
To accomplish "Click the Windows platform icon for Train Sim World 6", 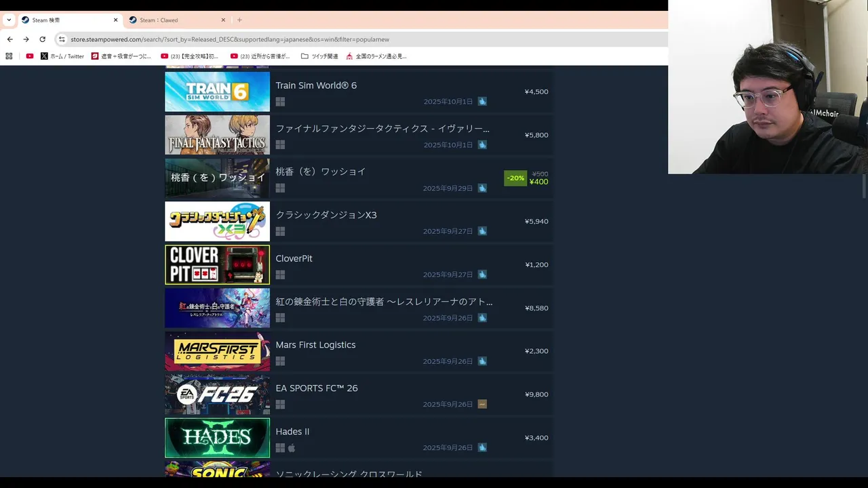I will [x=280, y=102].
